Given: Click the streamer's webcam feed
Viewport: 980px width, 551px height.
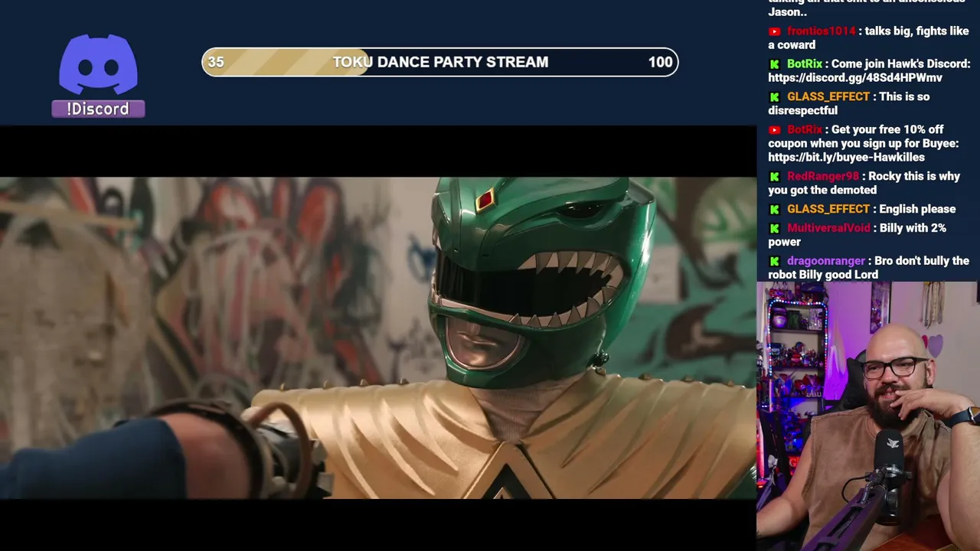Looking at the screenshot, I should tap(868, 416).
